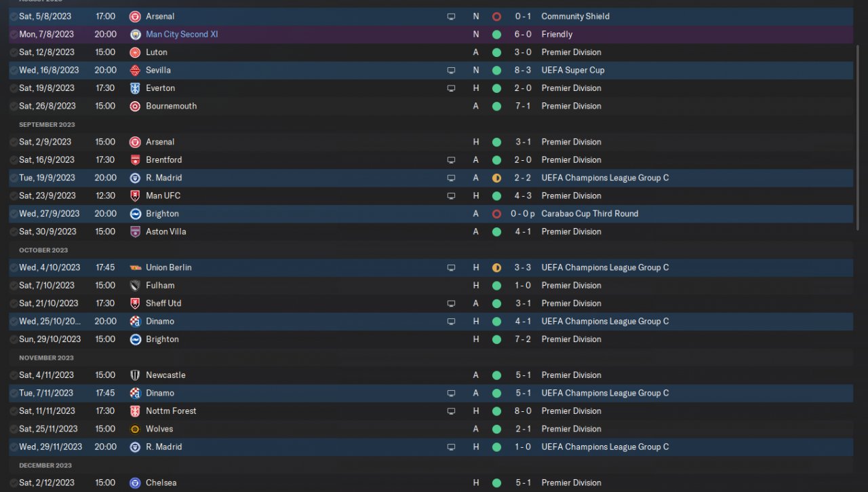Click the Sevilla club badge
The image size is (868, 492).
135,70
